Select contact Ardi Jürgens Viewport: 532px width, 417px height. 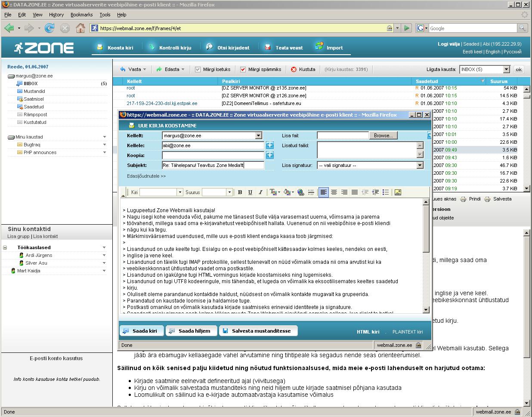(39, 255)
